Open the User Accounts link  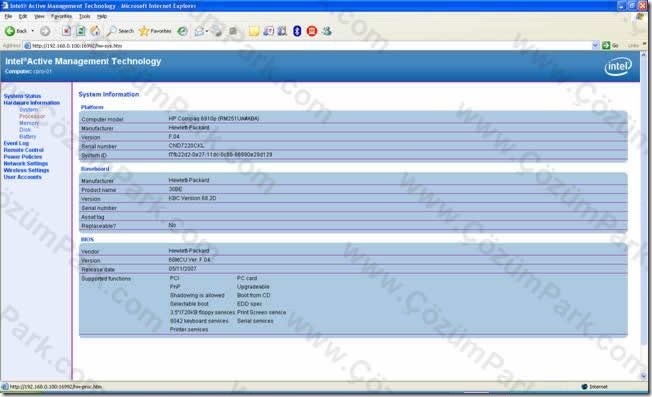click(x=22, y=177)
